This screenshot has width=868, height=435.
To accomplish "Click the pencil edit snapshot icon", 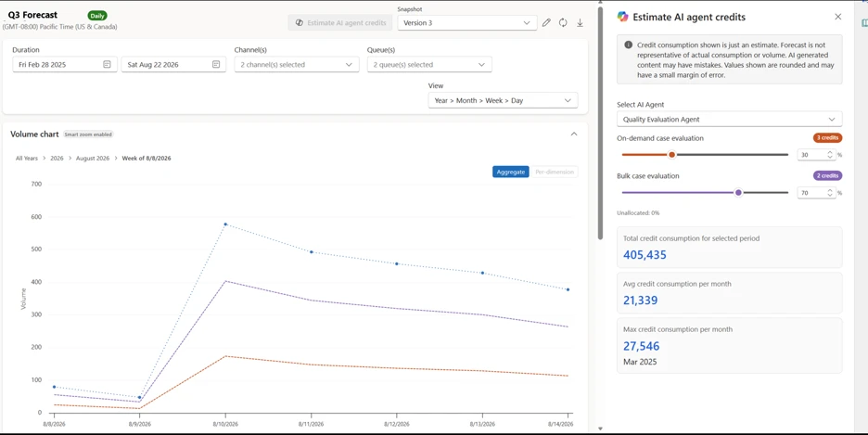I will [546, 22].
